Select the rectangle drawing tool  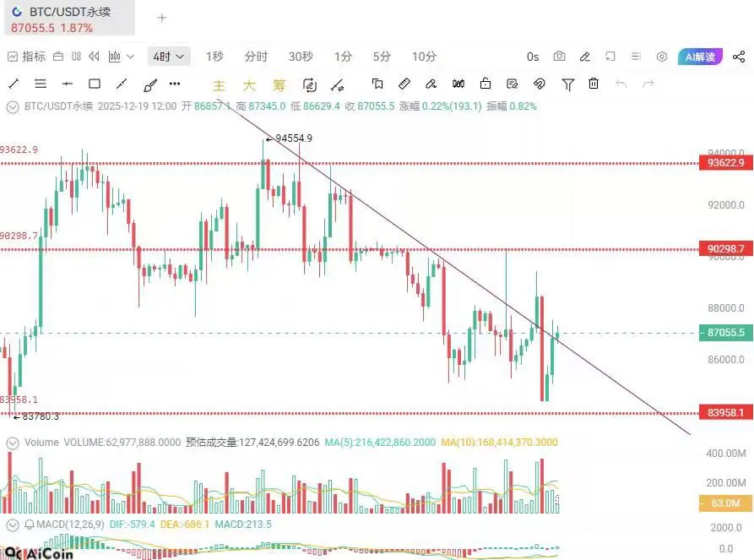(95, 84)
